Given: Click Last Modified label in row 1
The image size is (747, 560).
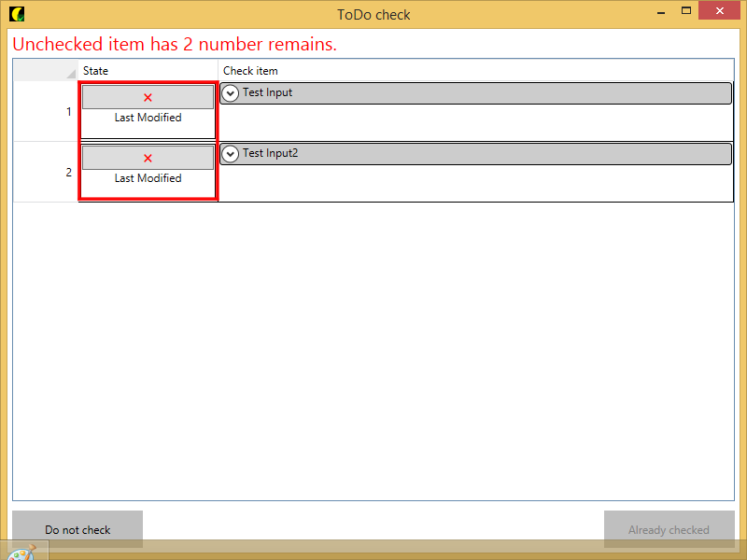Looking at the screenshot, I should click(148, 119).
